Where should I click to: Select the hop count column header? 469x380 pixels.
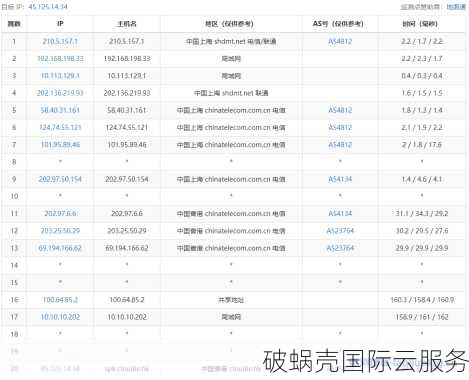[14, 24]
